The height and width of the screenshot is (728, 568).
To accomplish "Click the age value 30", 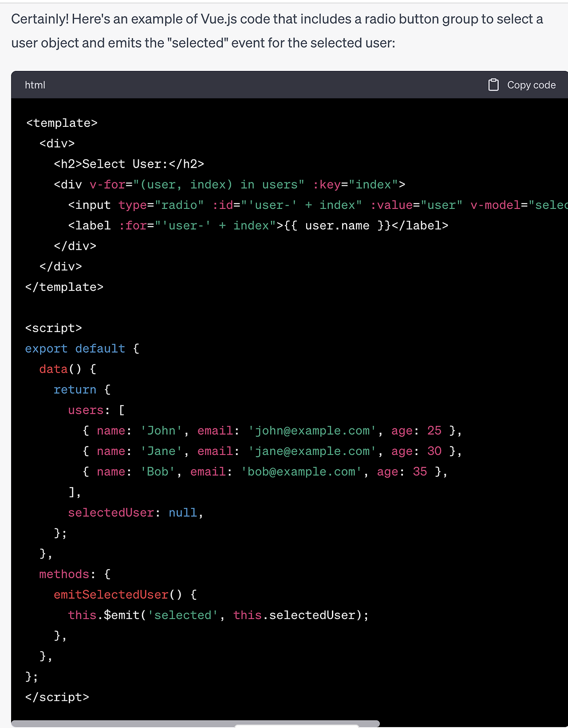I will pos(434,451).
